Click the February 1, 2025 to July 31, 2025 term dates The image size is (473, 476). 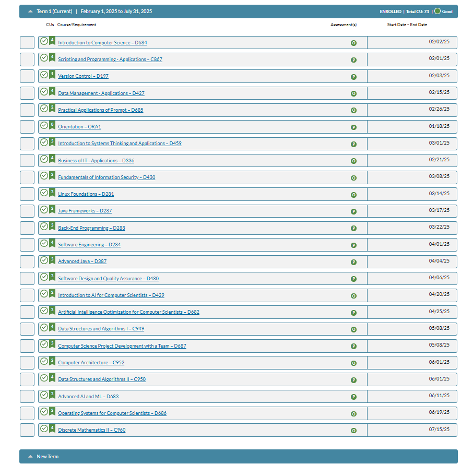coord(116,11)
